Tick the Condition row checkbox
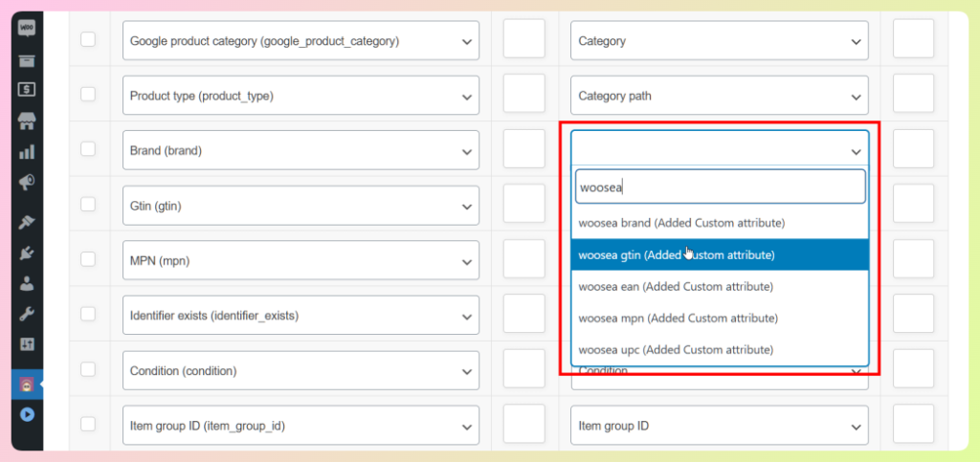 88,369
